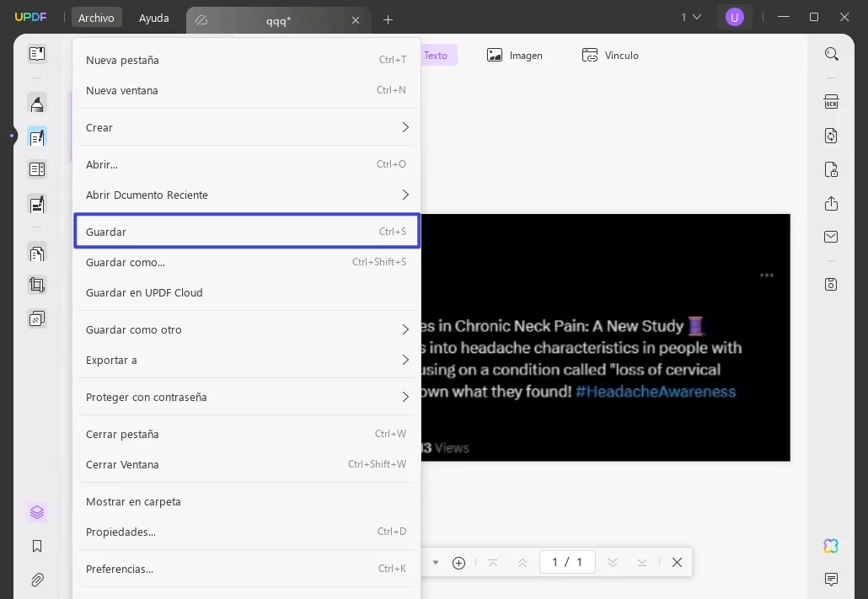Select the Edit PDF tool in sidebar
The image size is (868, 599).
[x=37, y=137]
